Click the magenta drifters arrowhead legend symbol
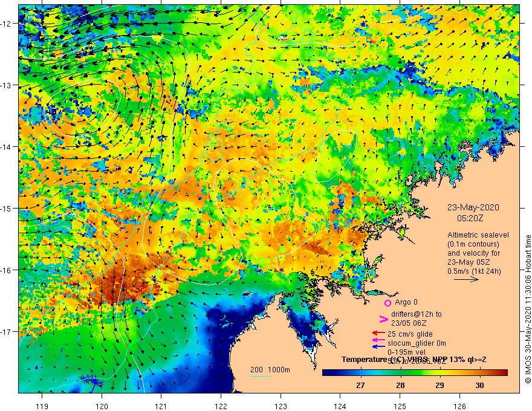This screenshot has height=411, width=532. click(384, 319)
